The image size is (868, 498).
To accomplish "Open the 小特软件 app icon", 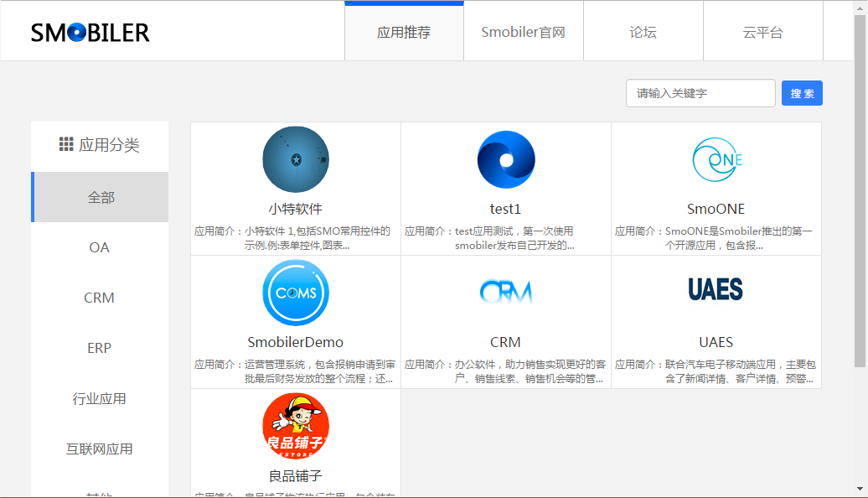I will pos(296,159).
